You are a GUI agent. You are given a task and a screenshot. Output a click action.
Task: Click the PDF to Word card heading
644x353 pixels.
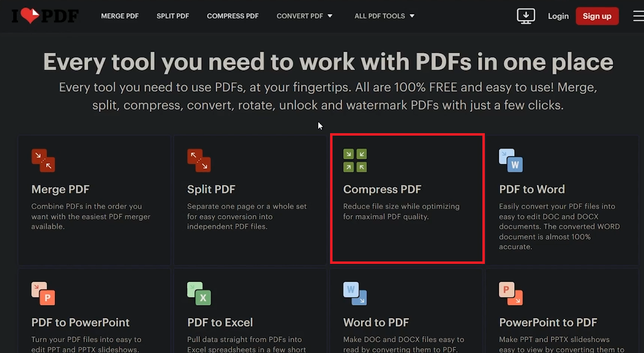pos(532,189)
